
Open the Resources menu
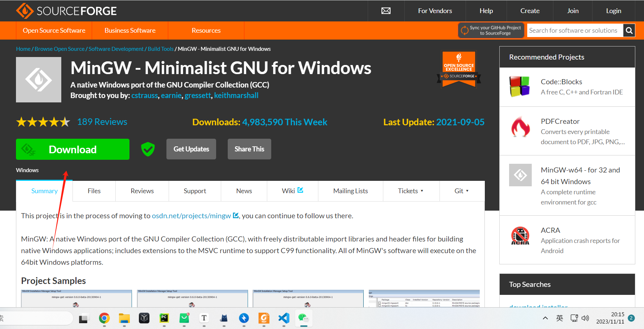(x=206, y=31)
